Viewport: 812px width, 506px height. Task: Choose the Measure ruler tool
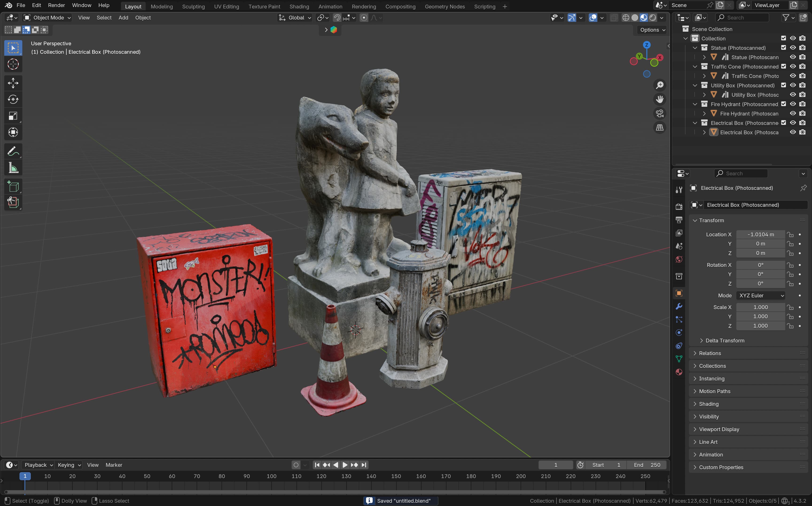(13, 168)
